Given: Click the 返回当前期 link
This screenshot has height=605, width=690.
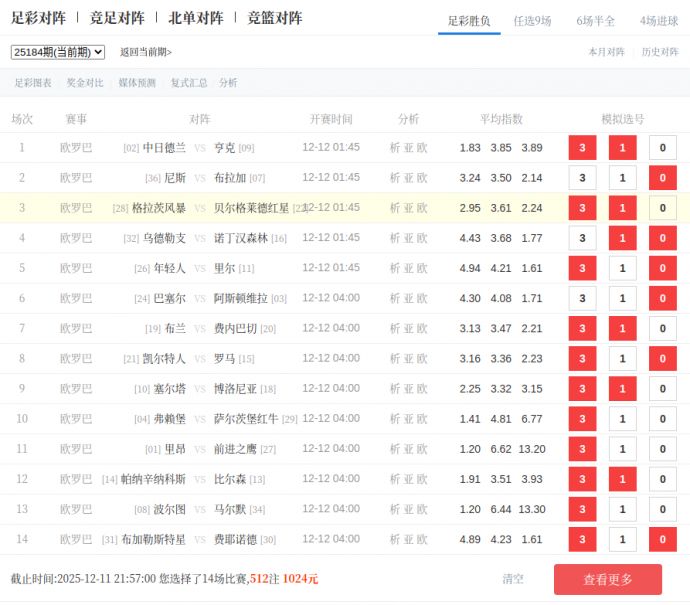Looking at the screenshot, I should coord(146,52).
